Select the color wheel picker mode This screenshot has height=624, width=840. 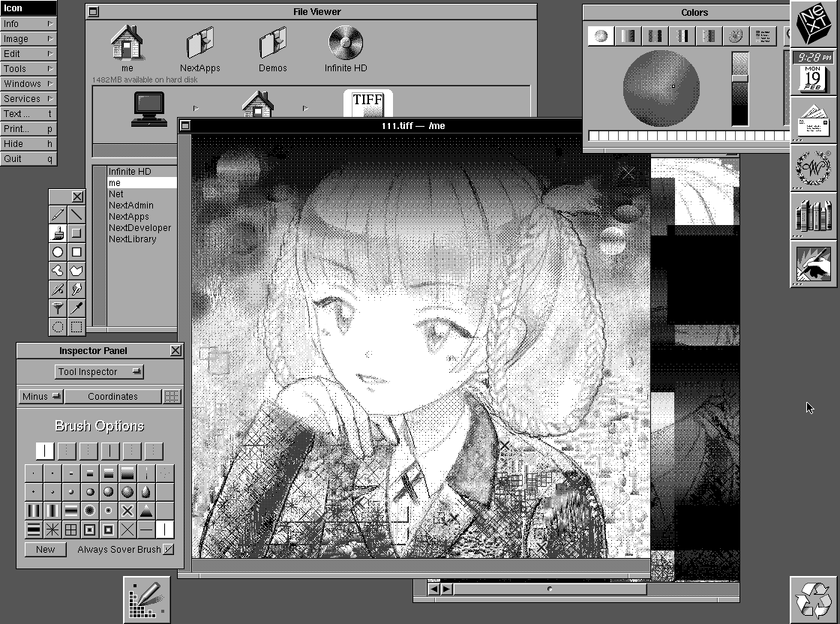pyautogui.click(x=601, y=36)
